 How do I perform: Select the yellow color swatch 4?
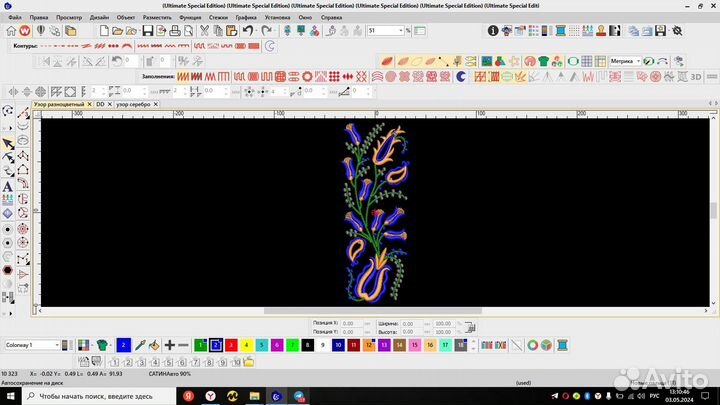click(x=246, y=345)
